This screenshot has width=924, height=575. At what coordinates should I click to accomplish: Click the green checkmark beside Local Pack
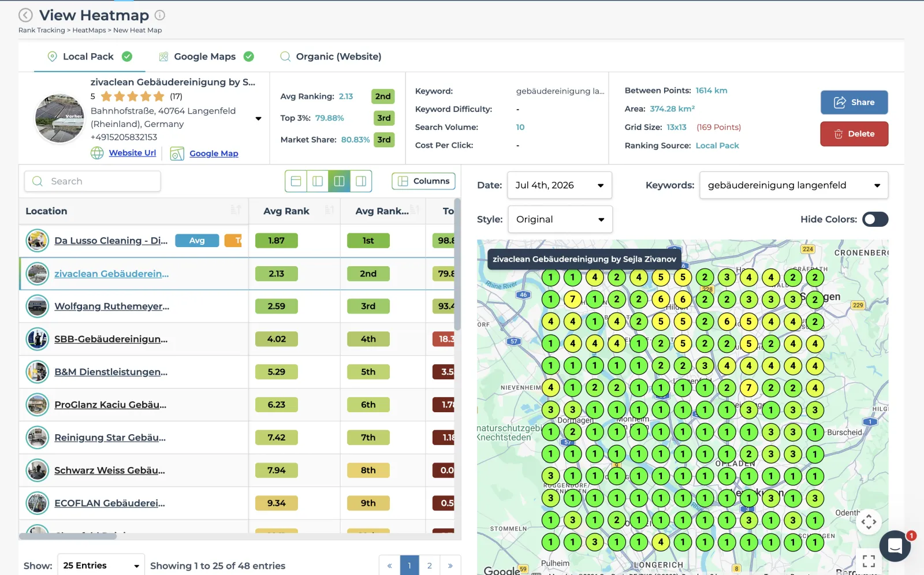tap(127, 57)
